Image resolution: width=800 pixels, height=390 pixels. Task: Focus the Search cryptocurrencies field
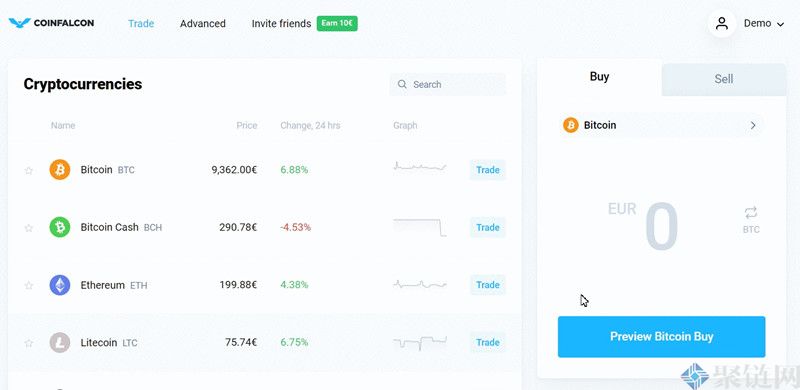pos(447,84)
